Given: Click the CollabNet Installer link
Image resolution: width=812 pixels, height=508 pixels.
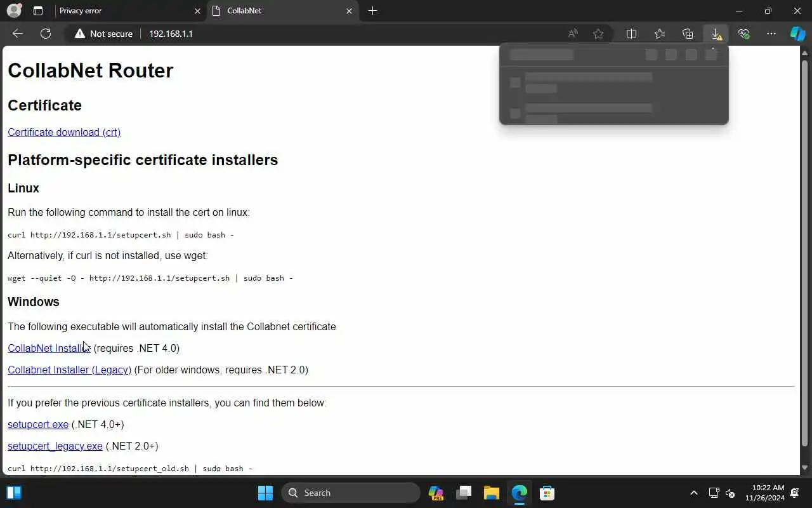Looking at the screenshot, I should click(x=49, y=348).
